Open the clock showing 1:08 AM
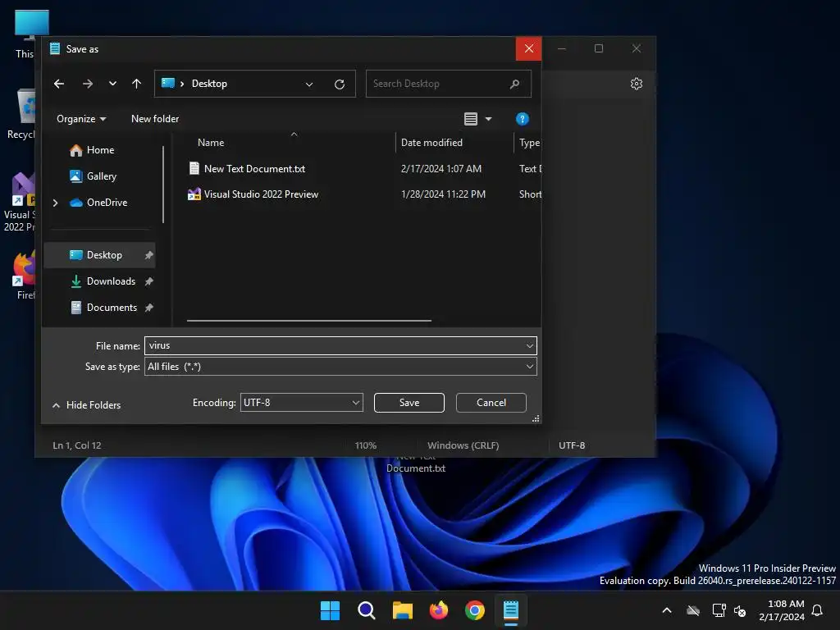Image resolution: width=840 pixels, height=630 pixels. 782,610
